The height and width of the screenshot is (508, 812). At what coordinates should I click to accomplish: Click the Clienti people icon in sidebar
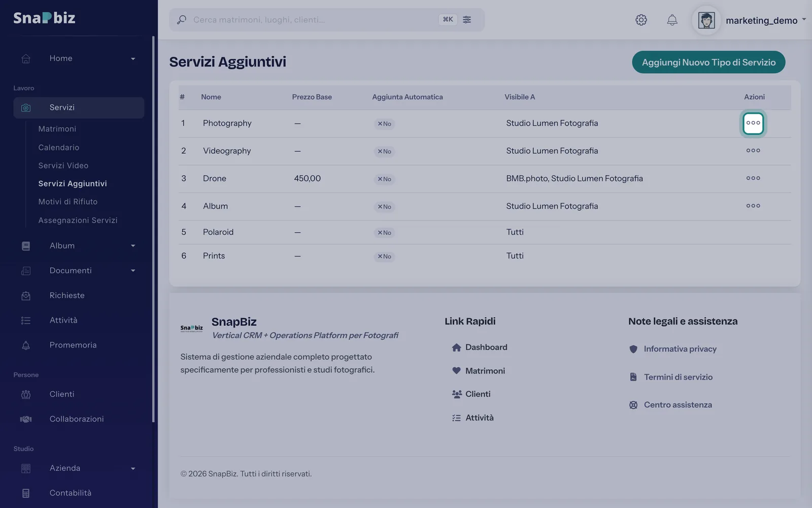pos(26,395)
